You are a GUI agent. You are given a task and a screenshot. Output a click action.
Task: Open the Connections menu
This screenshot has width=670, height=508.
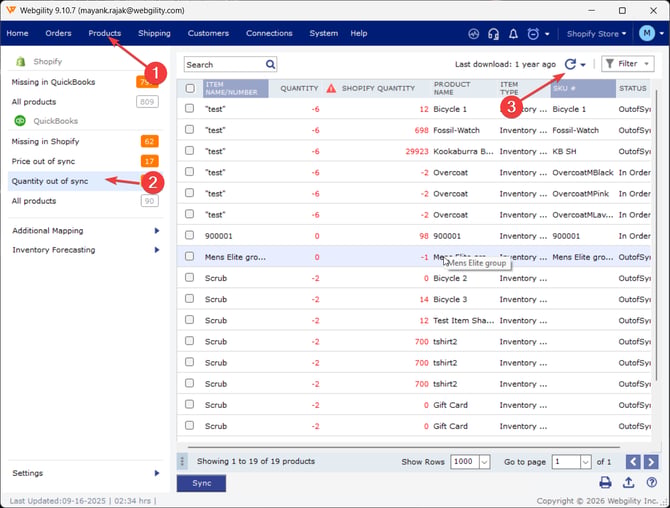pyautogui.click(x=269, y=33)
